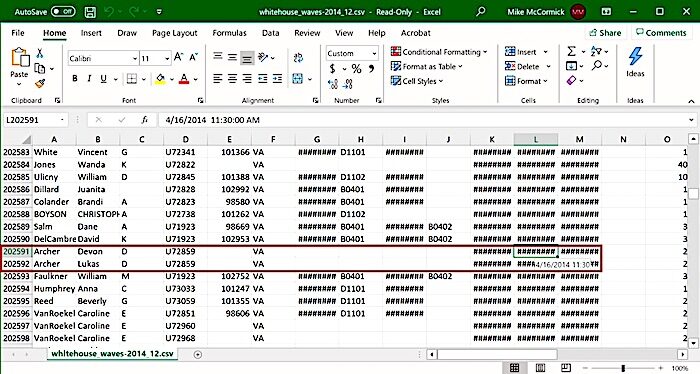This screenshot has height=374, width=700.
Task: Toggle Underline formatting
Action: [104, 79]
